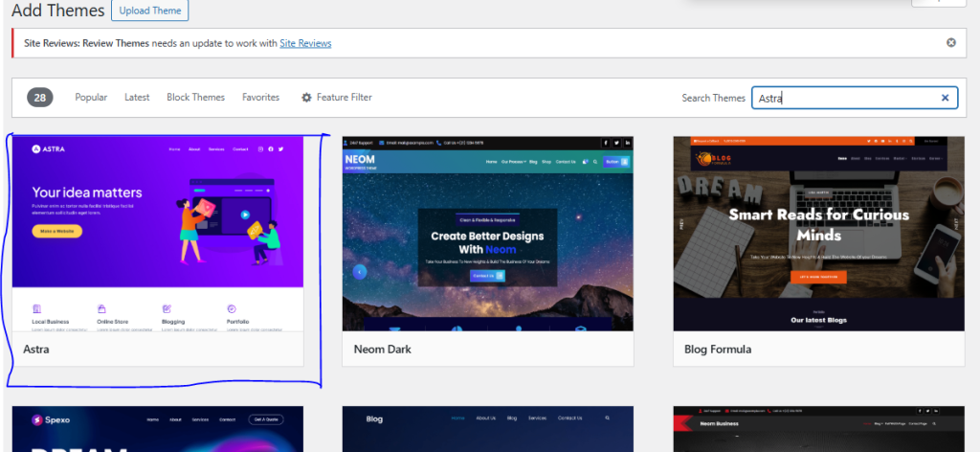Viewport: 980px width, 452px height.
Task: Click the Astra theme name
Action: coord(36,349)
